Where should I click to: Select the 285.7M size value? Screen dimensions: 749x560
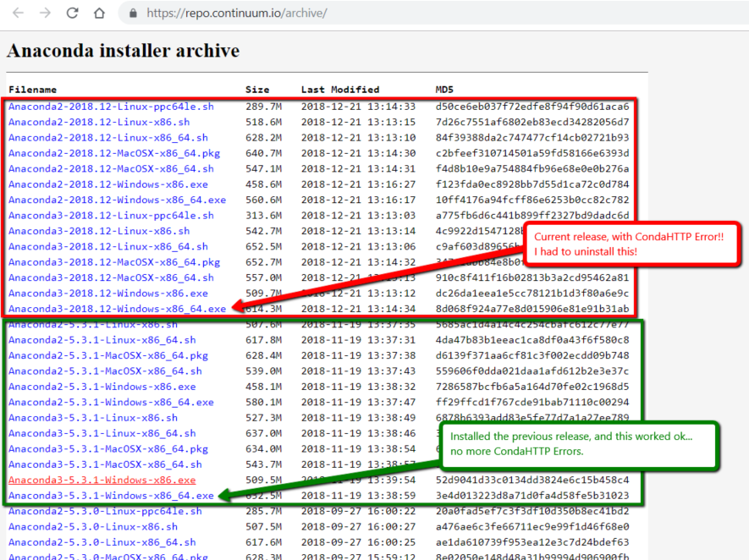(x=264, y=511)
